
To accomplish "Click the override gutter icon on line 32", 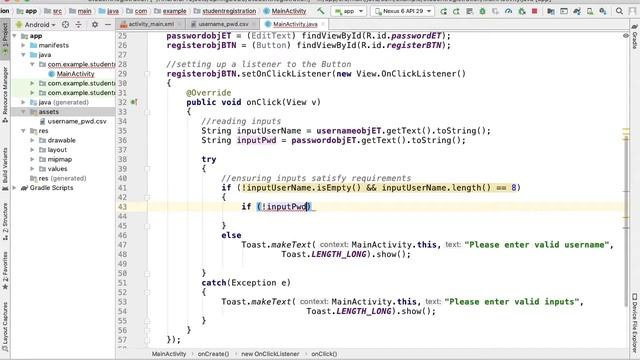I will click(133, 102).
